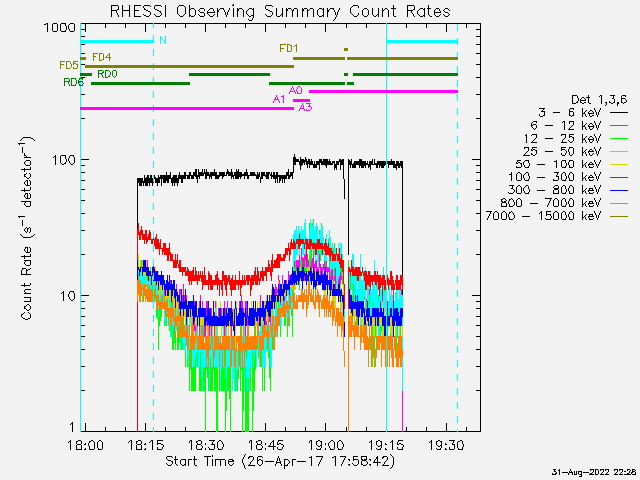640x480 pixels.
Task: Click the '3 - 6 keV' legend label
Action: tap(570, 112)
